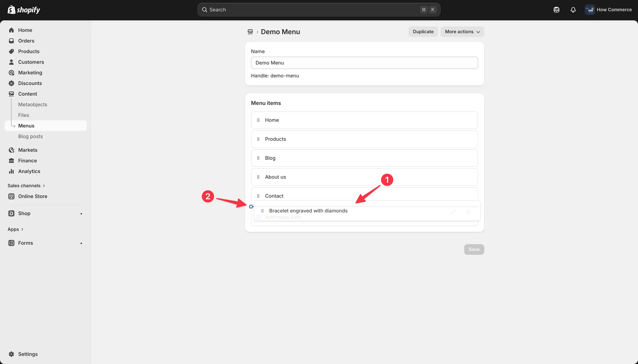The image size is (638, 364).
Task: Click the top Search field
Action: click(x=319, y=10)
